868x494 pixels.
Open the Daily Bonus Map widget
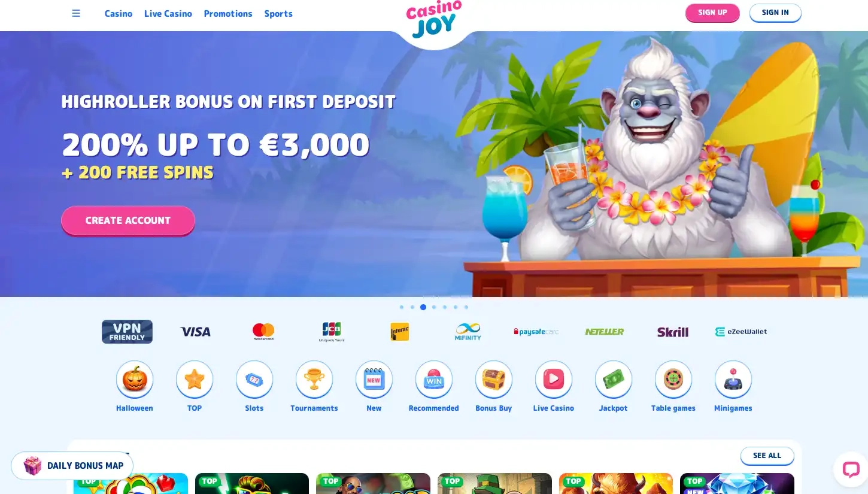pos(72,466)
